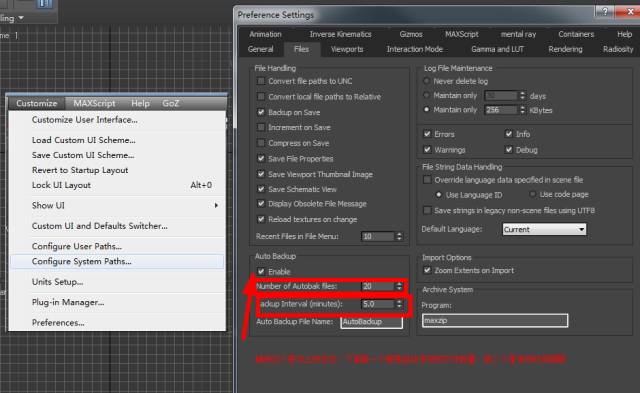Toggle Reload textures on change checkbox
The height and width of the screenshot is (393, 640).
pyautogui.click(x=261, y=219)
